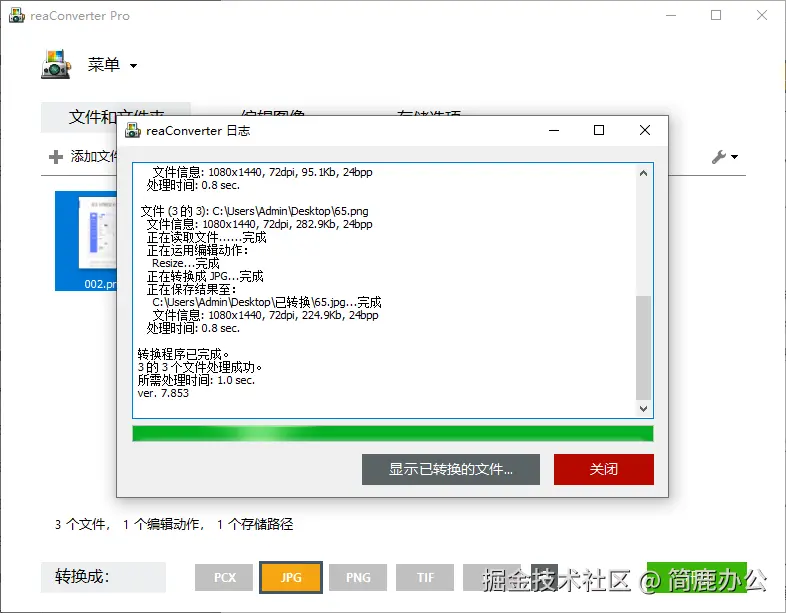
Task: Click log line showing 282.9Kb file info
Action: (259, 224)
